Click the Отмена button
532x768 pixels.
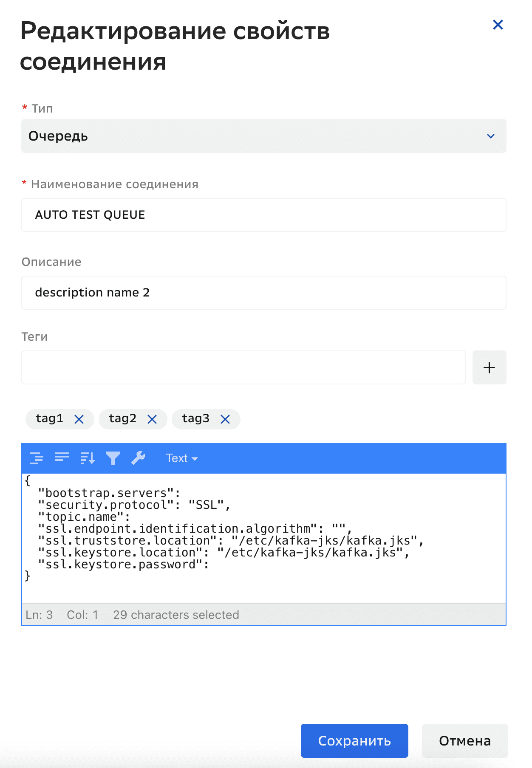(465, 741)
